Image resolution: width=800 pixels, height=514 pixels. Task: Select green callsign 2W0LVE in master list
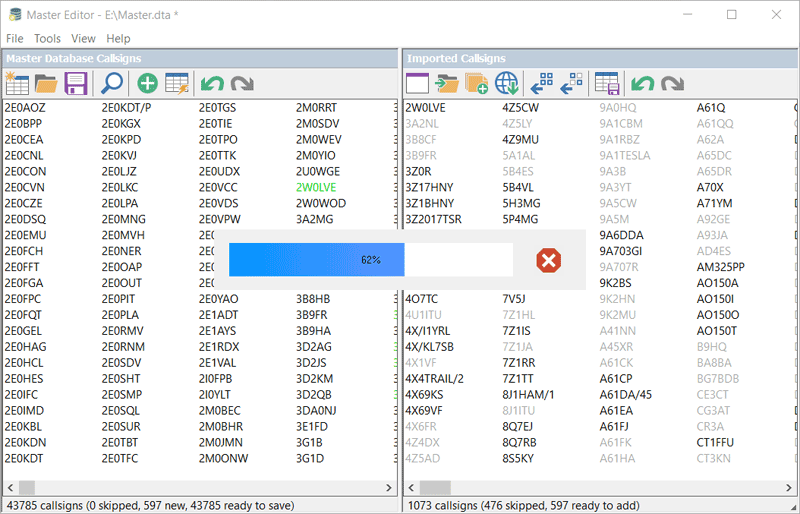click(316, 187)
